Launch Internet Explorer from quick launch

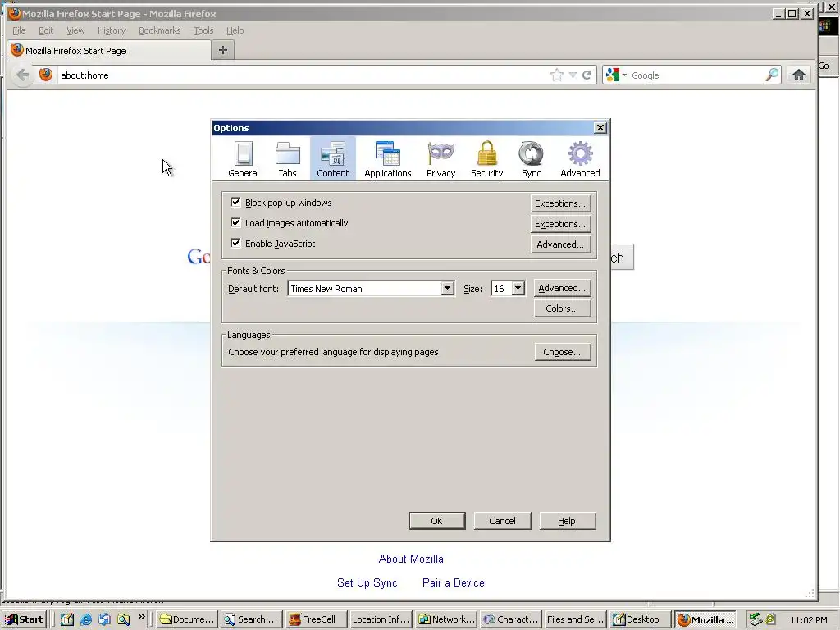point(85,619)
